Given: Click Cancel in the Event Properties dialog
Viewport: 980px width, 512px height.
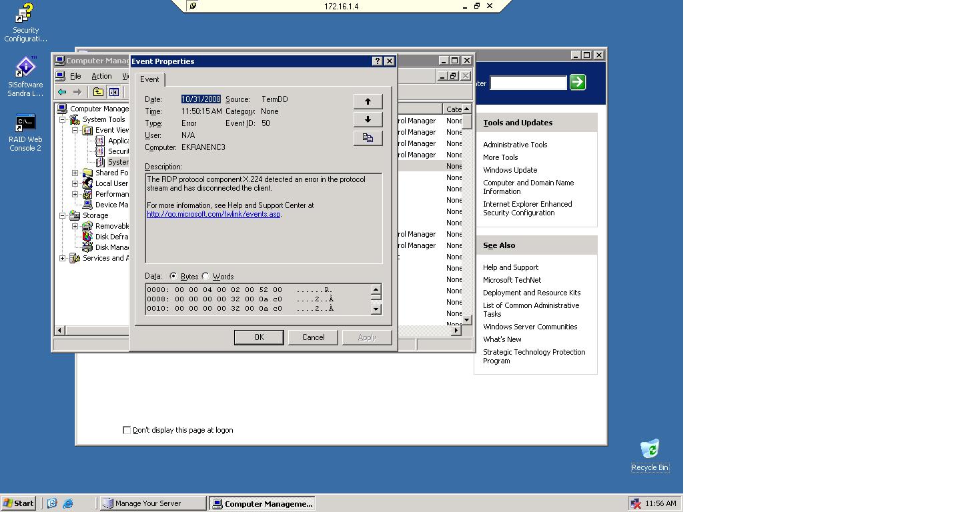Looking at the screenshot, I should coord(313,337).
